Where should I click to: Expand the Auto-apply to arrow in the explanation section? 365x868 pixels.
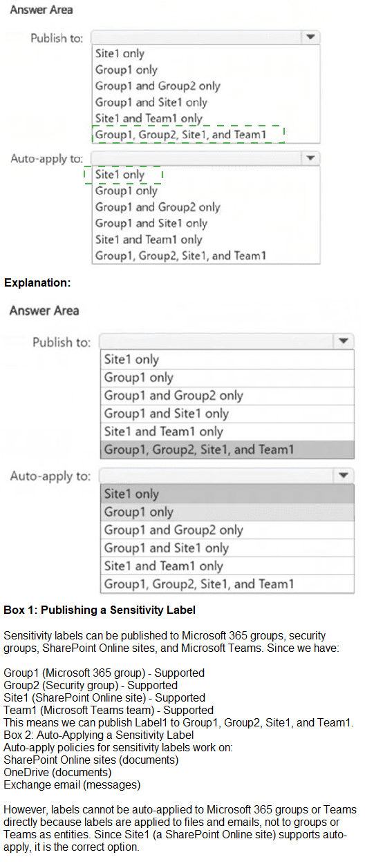[x=343, y=476]
